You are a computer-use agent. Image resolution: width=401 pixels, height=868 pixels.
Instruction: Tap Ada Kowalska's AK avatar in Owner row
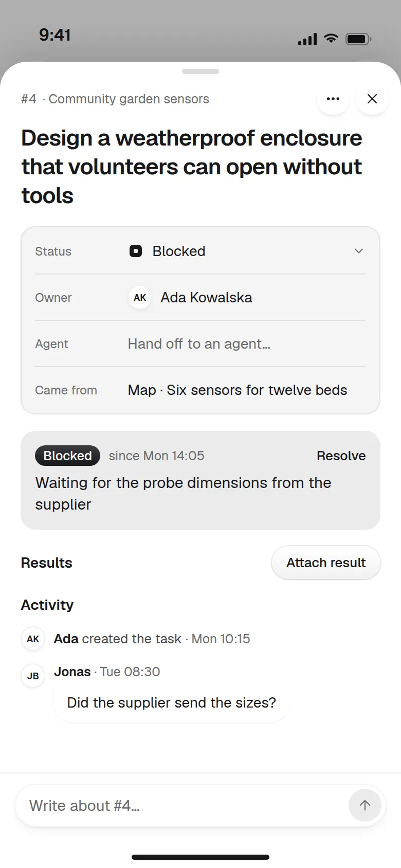(x=140, y=297)
